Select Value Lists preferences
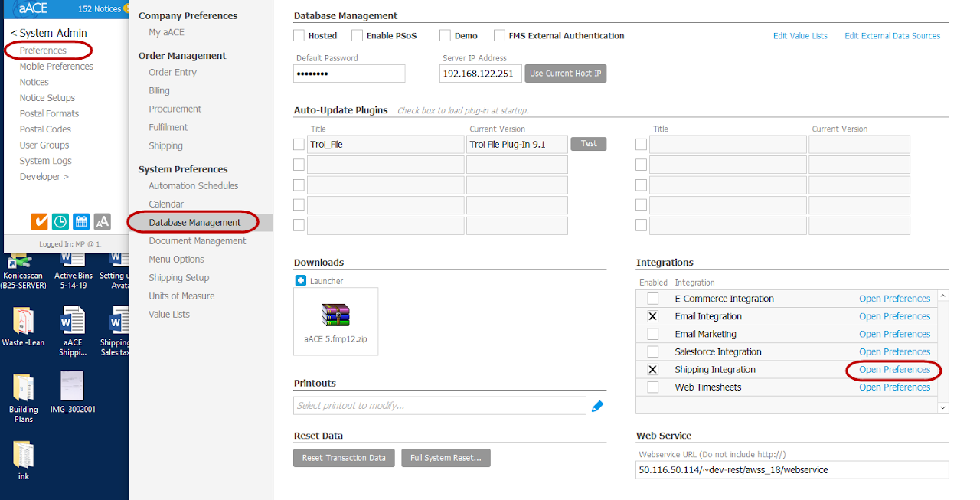The height and width of the screenshot is (500, 980). click(x=169, y=314)
